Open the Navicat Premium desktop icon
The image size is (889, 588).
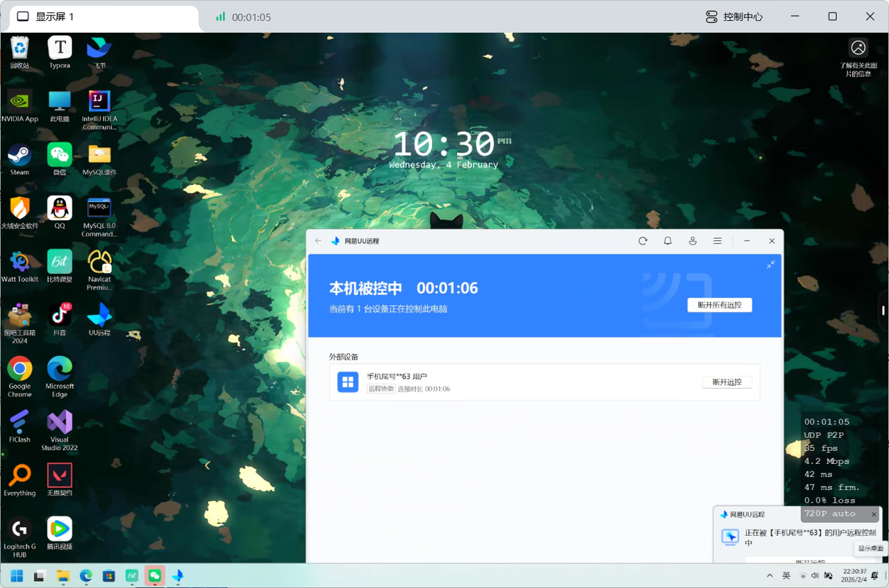(99, 270)
